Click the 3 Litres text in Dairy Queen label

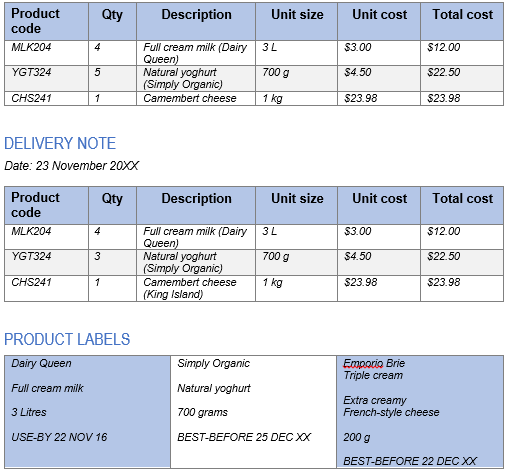pyautogui.click(x=29, y=412)
